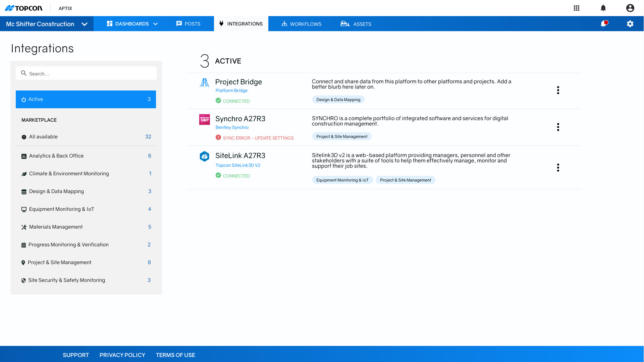Open the Privacy Policy footer link

(122, 355)
